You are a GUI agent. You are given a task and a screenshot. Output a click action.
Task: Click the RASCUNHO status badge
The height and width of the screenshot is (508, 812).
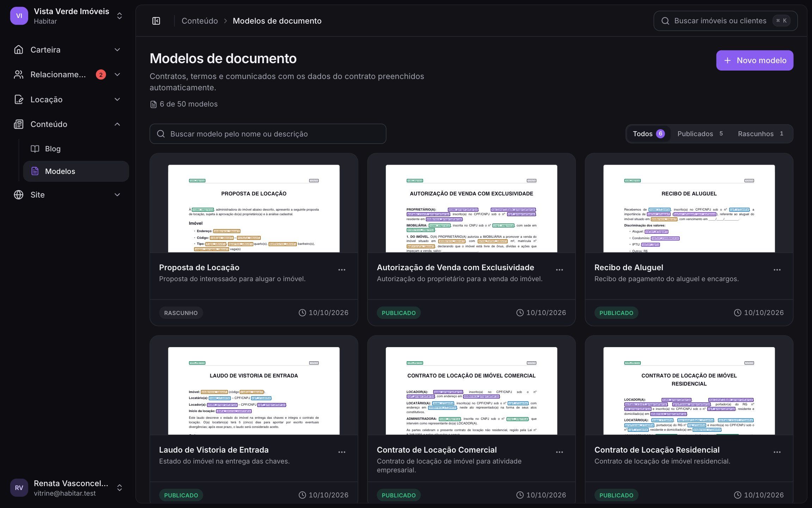pos(181,313)
